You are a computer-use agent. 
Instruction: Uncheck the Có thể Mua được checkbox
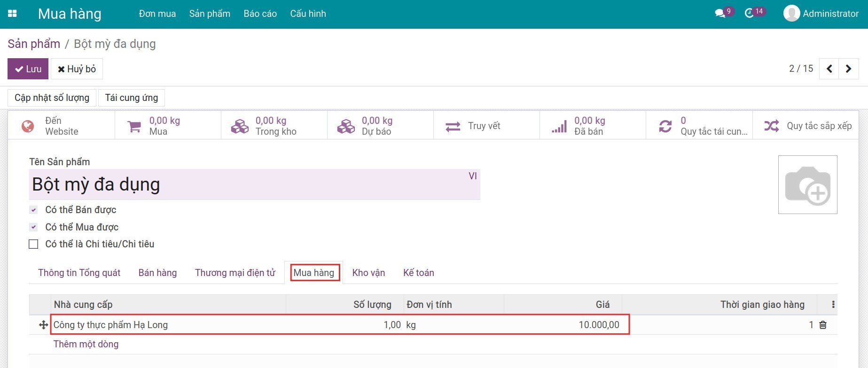(x=33, y=227)
